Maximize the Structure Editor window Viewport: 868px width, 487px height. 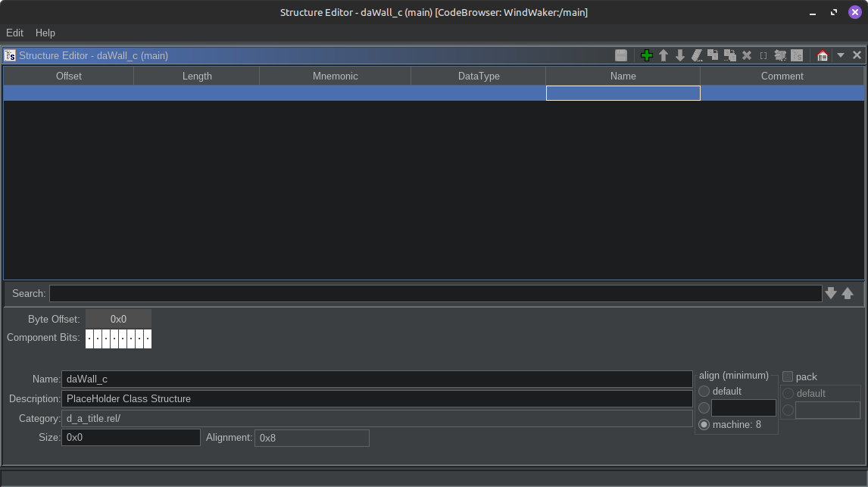834,12
